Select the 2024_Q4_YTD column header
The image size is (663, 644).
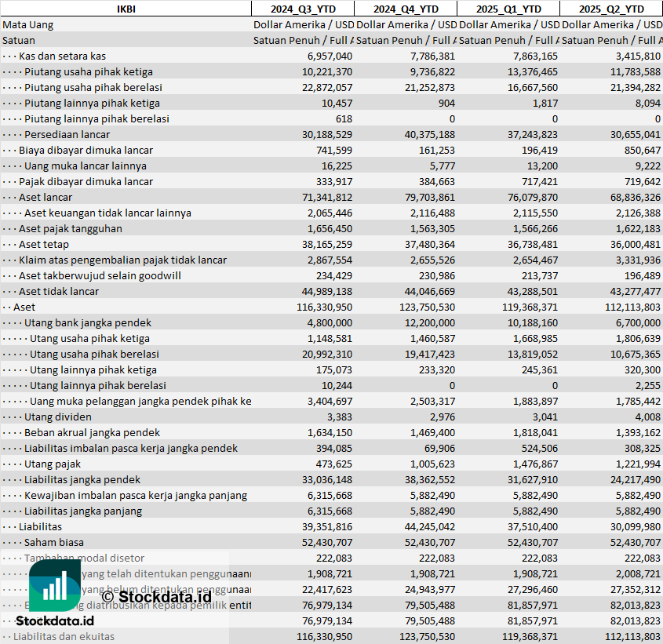coord(405,9)
